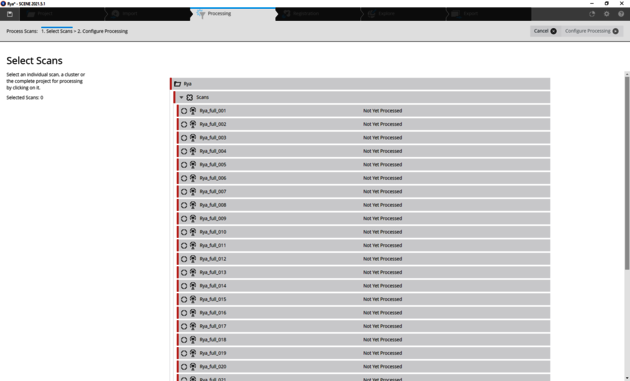This screenshot has height=381, width=630.
Task: Click the save project icon
Action: click(x=10, y=14)
